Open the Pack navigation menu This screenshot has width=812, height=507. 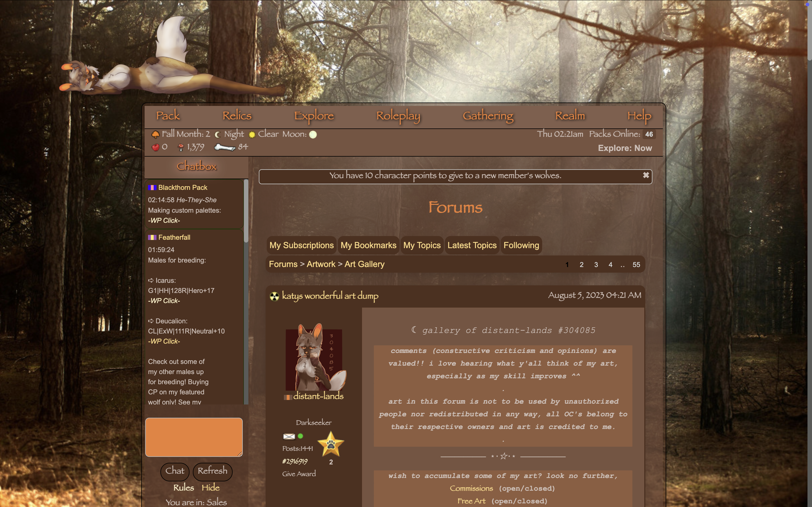coord(168,116)
